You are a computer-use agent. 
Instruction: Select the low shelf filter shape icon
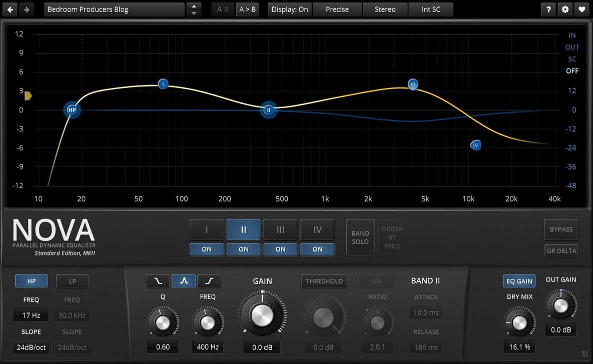[157, 281]
